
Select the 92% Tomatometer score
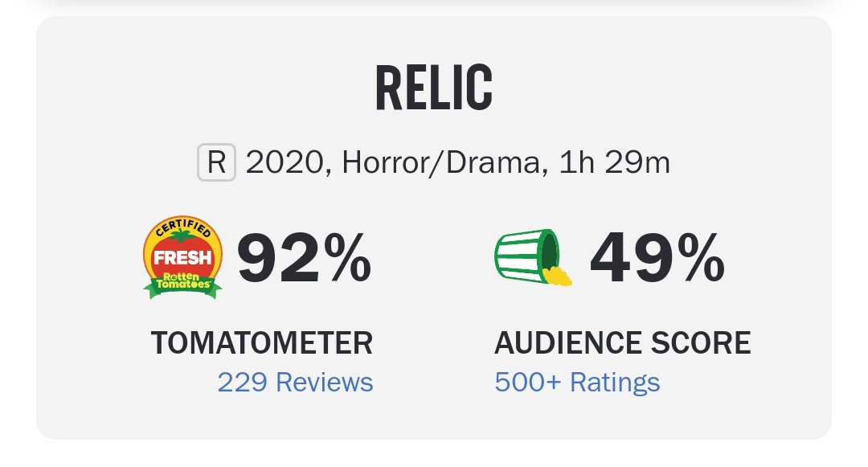(305, 258)
